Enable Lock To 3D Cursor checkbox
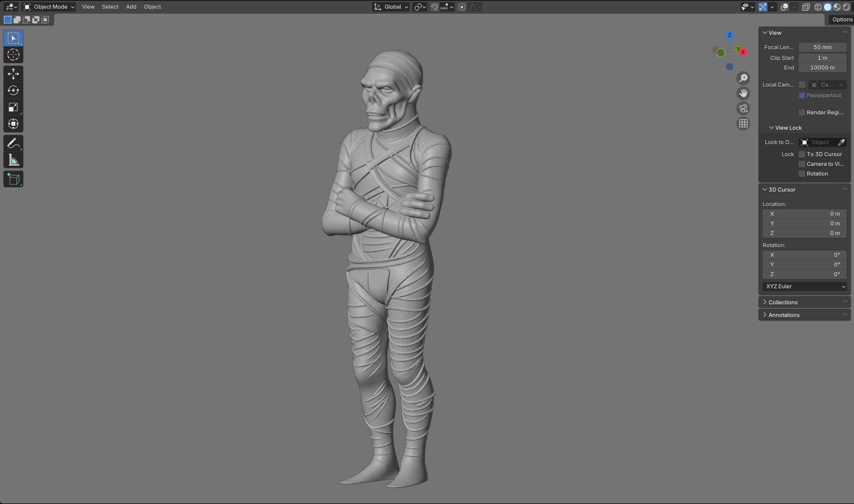 [802, 154]
